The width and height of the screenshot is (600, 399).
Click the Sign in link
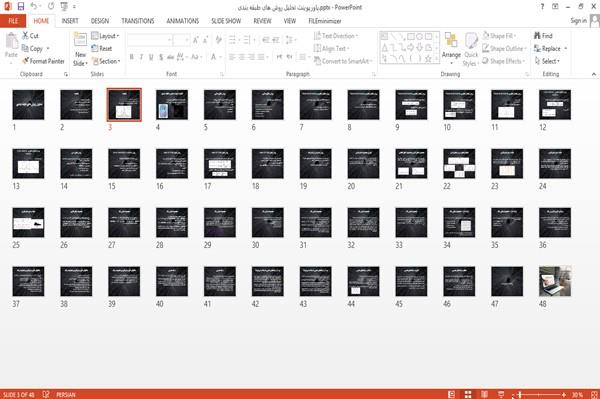pos(578,21)
